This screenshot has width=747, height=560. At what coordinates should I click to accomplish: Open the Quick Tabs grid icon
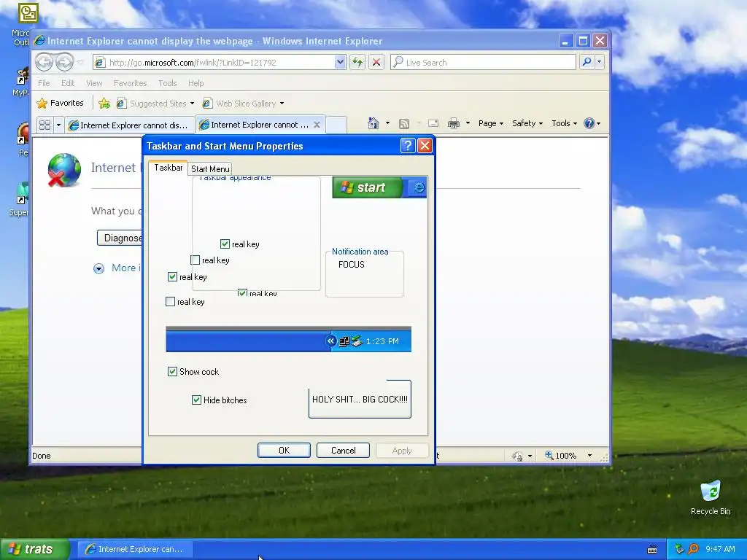click(x=44, y=125)
